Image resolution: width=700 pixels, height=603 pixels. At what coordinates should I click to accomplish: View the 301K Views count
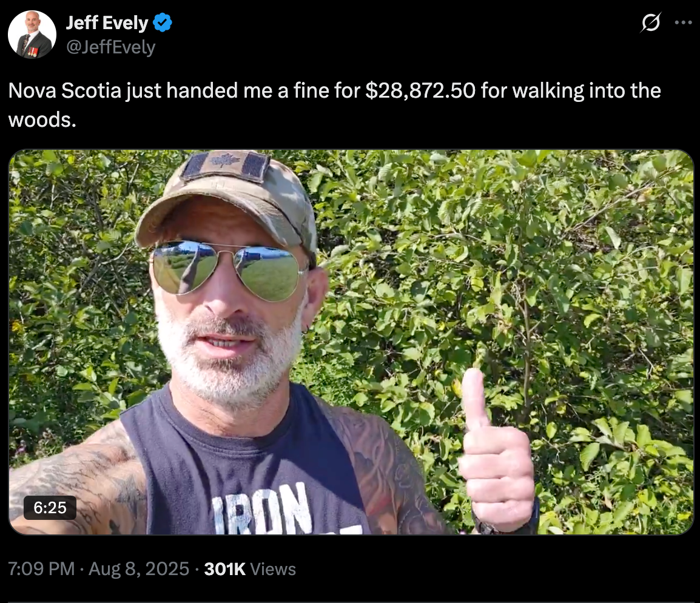(x=250, y=568)
